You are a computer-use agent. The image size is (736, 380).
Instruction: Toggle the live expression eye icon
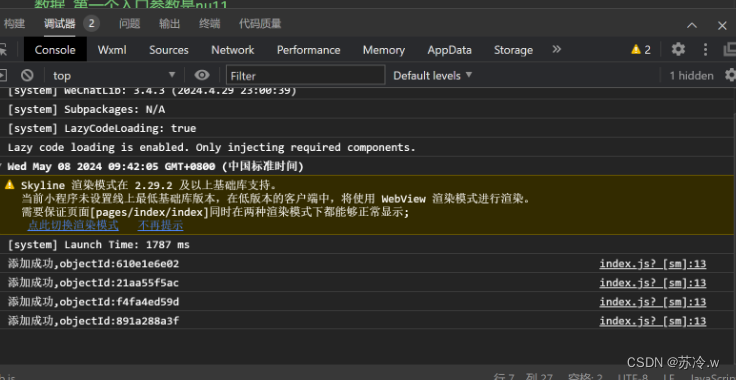(202, 75)
